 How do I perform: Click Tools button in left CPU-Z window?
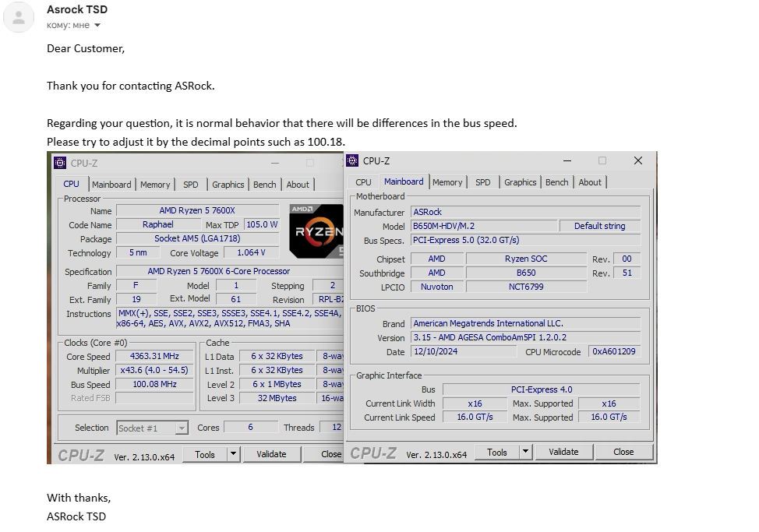[205, 455]
